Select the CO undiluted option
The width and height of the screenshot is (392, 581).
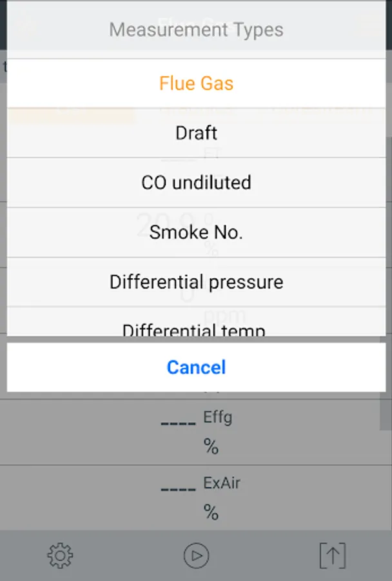196,183
